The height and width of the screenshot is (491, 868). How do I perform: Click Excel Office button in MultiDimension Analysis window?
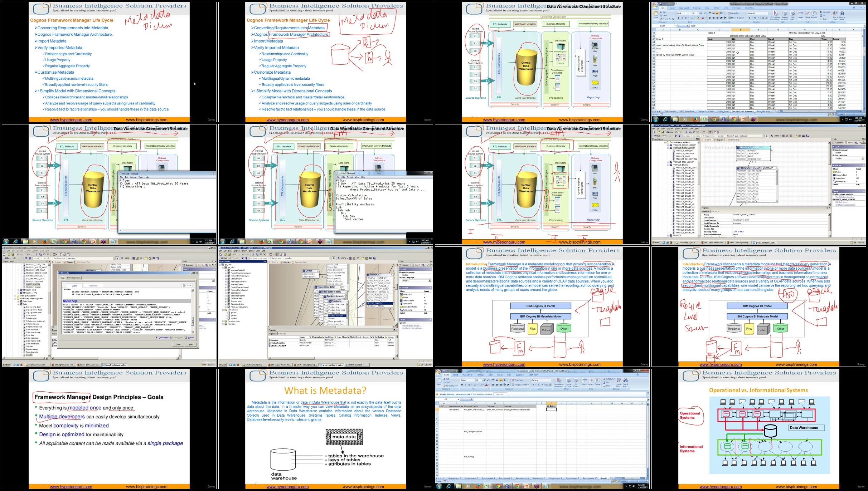pos(655,5)
